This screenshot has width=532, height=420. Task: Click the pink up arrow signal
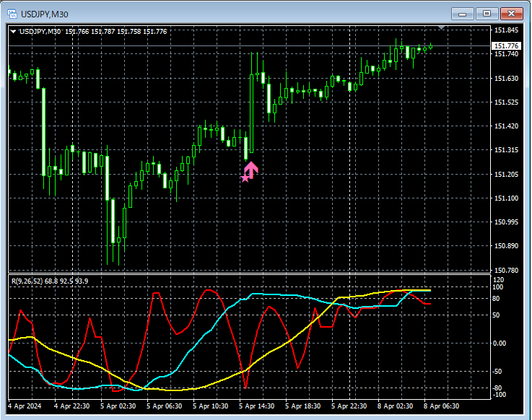(251, 170)
